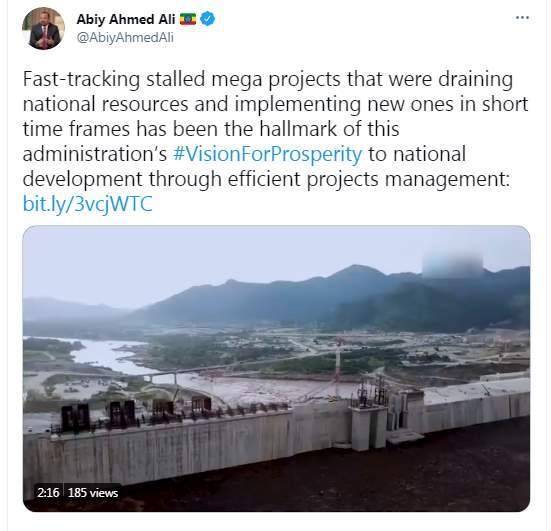Open the #VisionForProsperity hashtag
The height and width of the screenshot is (531, 551).
(x=267, y=154)
